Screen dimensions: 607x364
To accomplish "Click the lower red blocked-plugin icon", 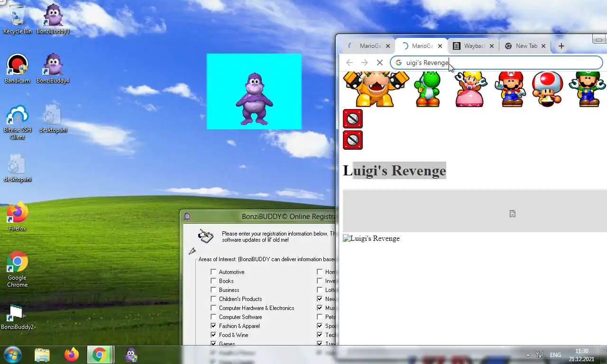I will (x=353, y=140).
